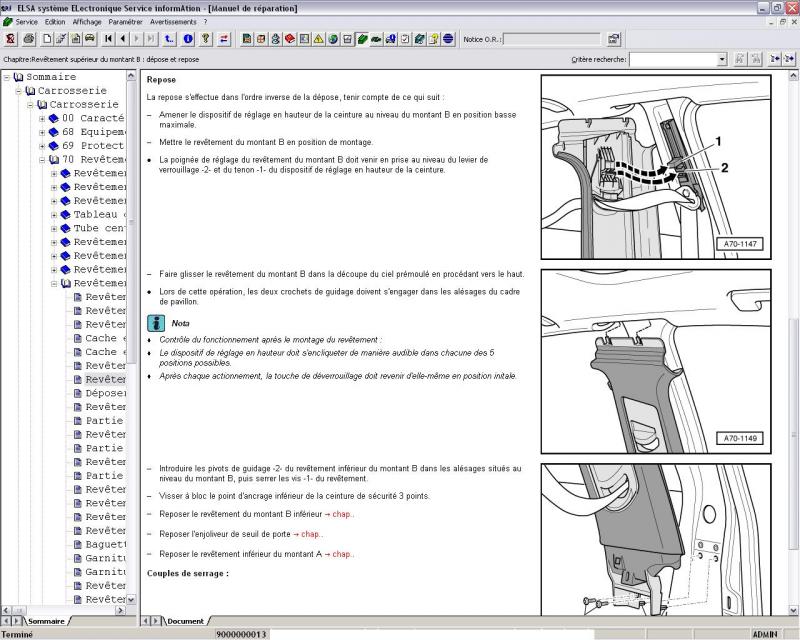Collapse the Sommaire root tree node

pyautogui.click(x=7, y=77)
